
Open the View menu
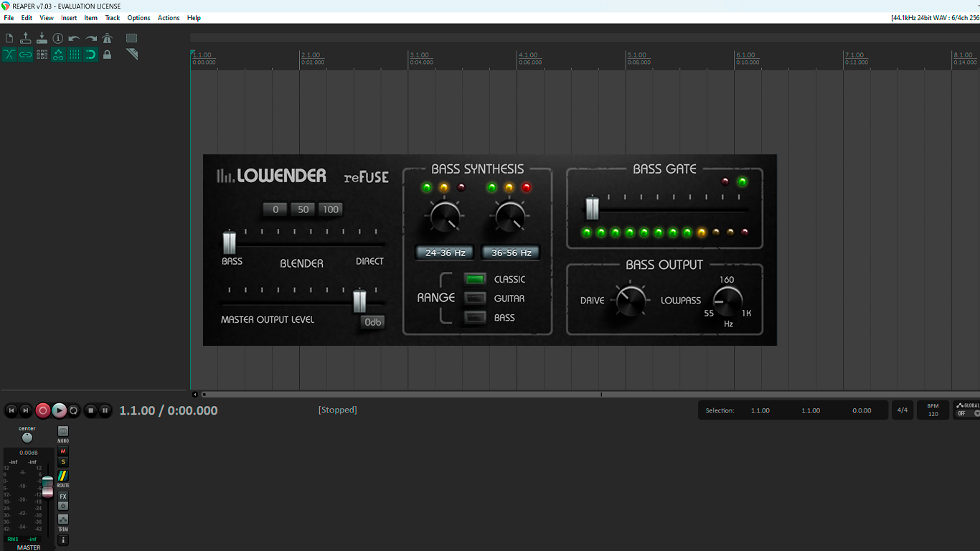[x=47, y=18]
